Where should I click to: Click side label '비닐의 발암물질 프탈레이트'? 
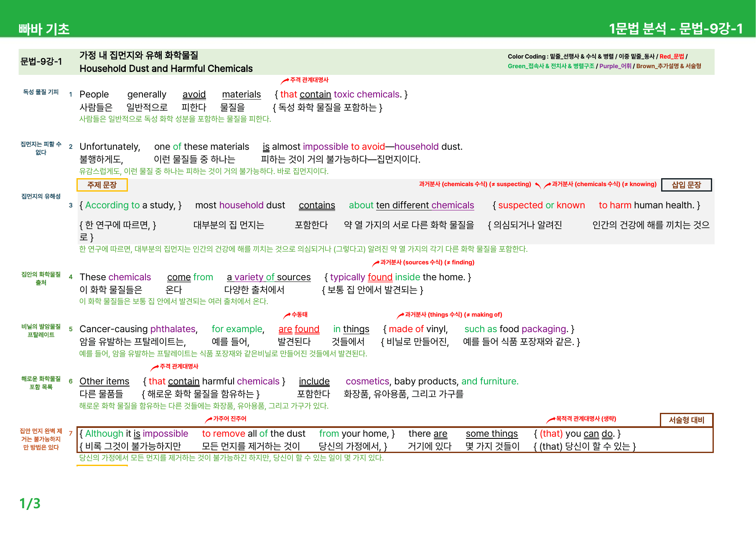41,330
